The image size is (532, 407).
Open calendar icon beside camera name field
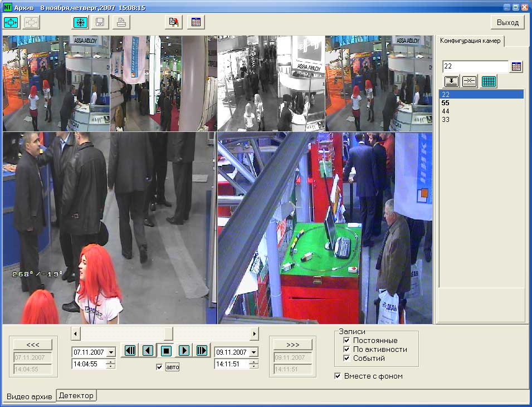tap(516, 67)
